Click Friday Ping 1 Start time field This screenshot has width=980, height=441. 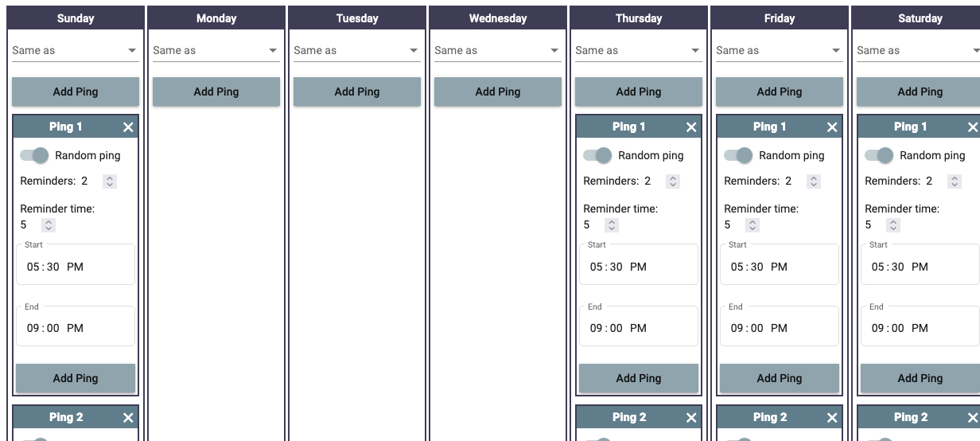tap(780, 267)
